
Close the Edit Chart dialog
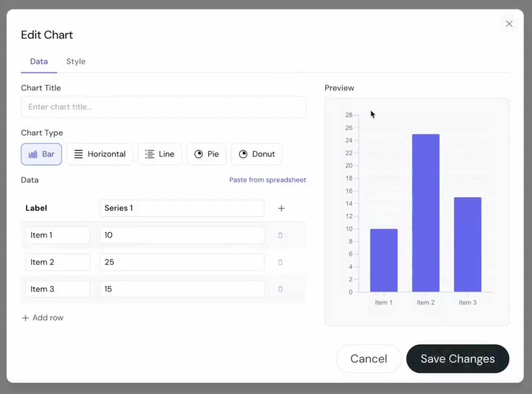pyautogui.click(x=509, y=24)
